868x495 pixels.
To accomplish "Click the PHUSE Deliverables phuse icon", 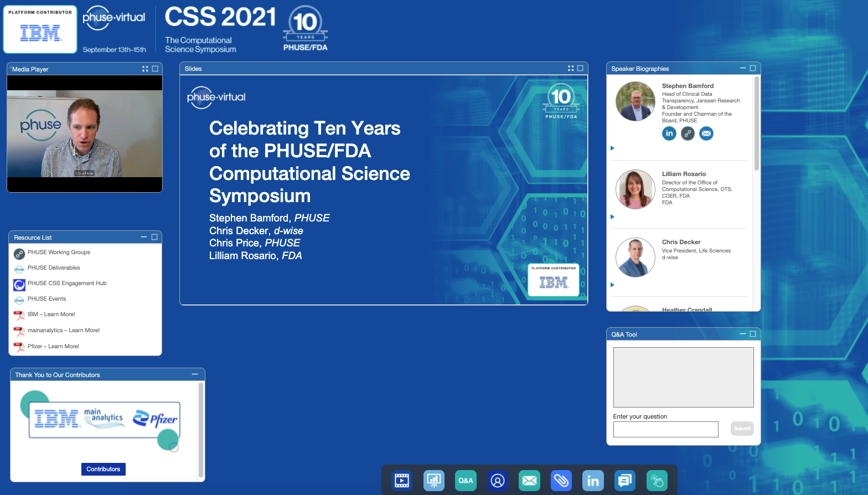I will (x=19, y=269).
